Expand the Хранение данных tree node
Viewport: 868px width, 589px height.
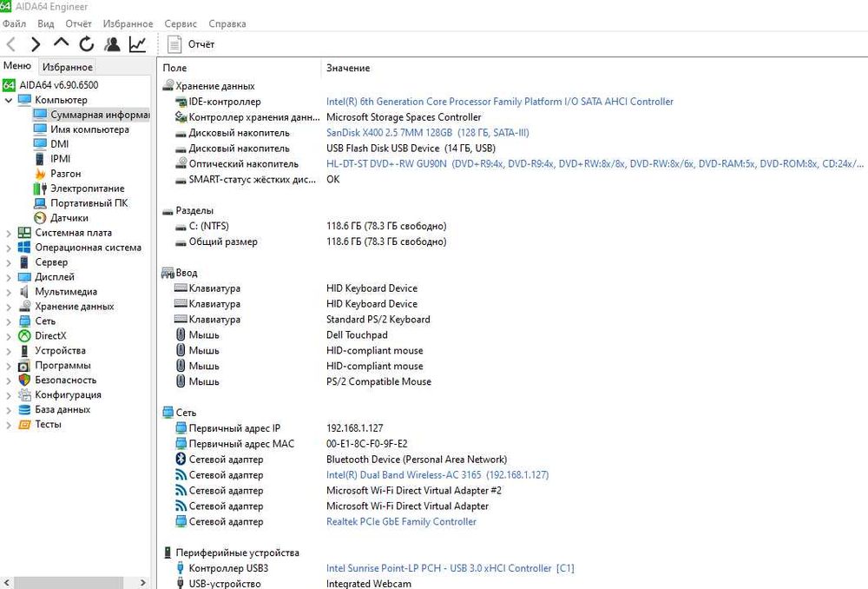click(9, 307)
